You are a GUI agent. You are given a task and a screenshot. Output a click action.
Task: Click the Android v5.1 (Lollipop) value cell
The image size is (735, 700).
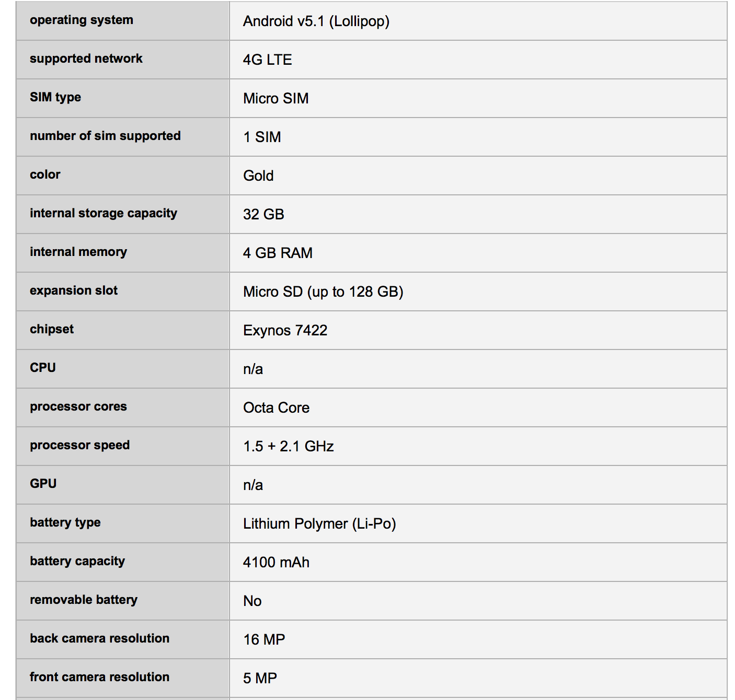(x=316, y=21)
